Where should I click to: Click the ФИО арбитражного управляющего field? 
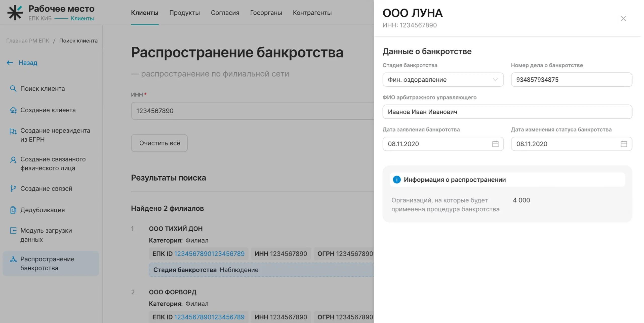click(x=507, y=112)
